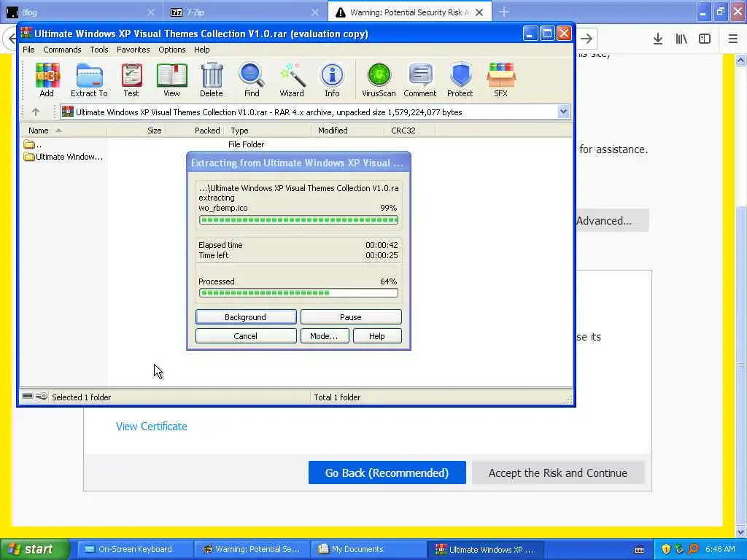
Task: Sort by the Name column header
Action: click(x=63, y=131)
